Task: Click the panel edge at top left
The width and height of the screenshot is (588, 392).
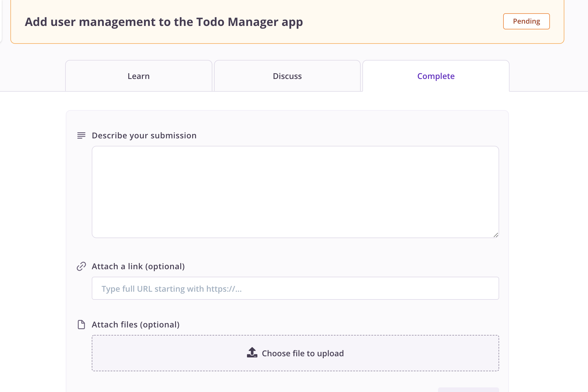Action: point(1,20)
